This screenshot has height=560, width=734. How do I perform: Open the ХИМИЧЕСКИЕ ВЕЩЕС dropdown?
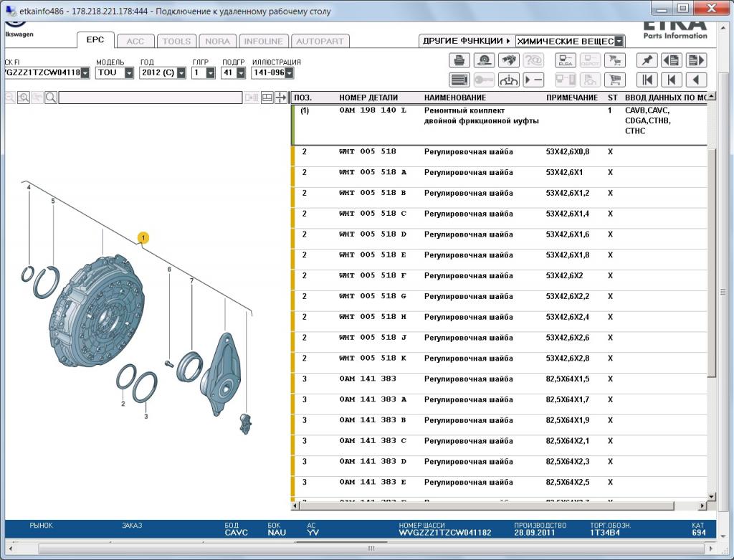619,41
